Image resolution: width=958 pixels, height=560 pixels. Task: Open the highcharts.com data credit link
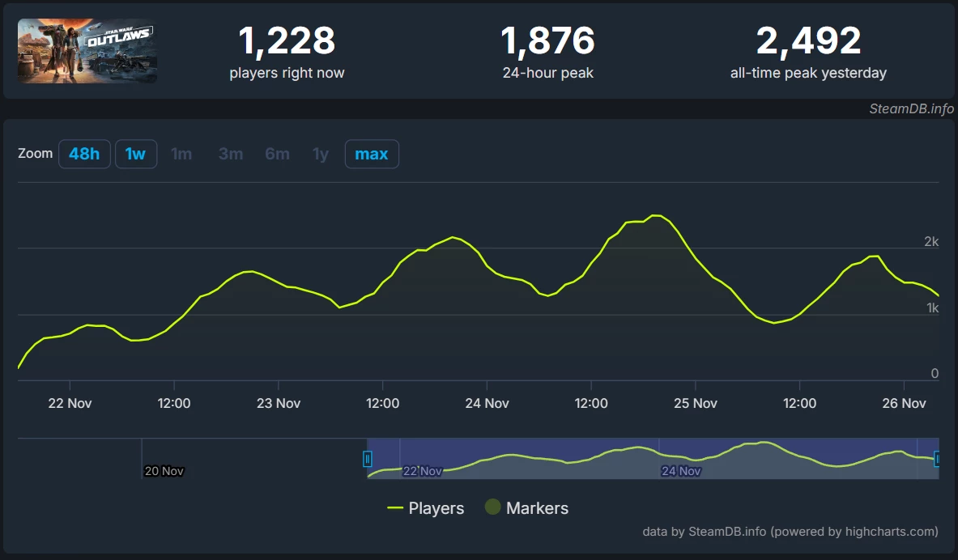(x=790, y=532)
